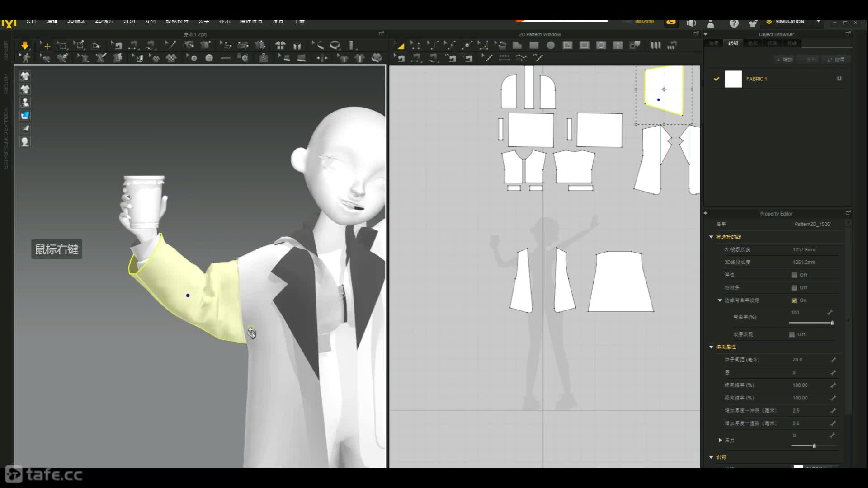Collapse the 被选择的线 section
868x488 pixels.
pyautogui.click(x=711, y=237)
